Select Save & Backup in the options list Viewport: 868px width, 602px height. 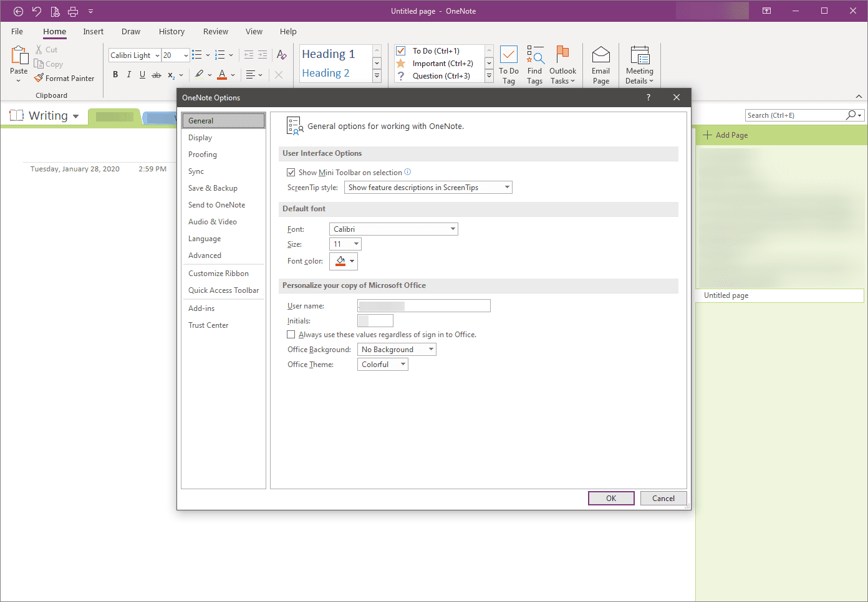coord(223,188)
